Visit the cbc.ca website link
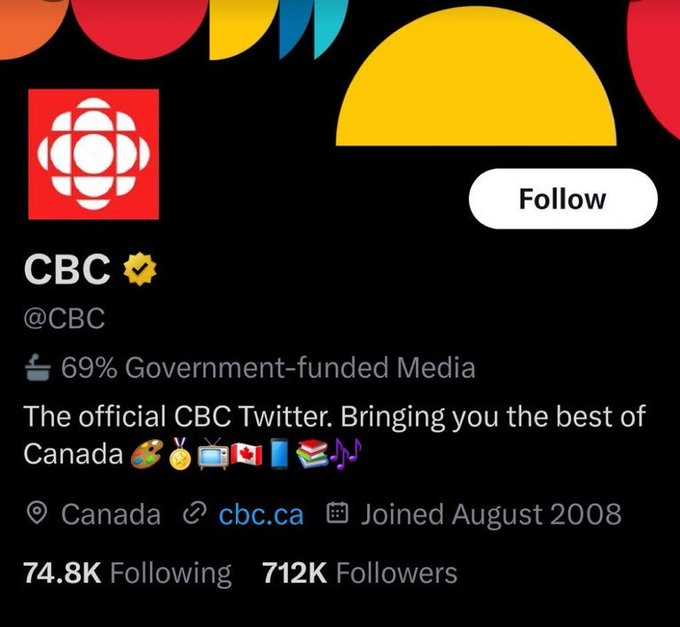The height and width of the screenshot is (627, 680). (x=260, y=514)
